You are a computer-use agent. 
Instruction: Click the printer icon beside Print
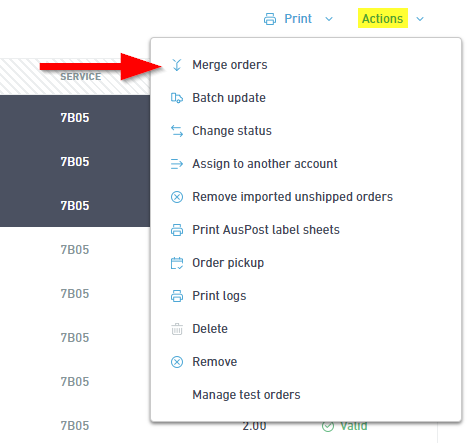(x=270, y=19)
